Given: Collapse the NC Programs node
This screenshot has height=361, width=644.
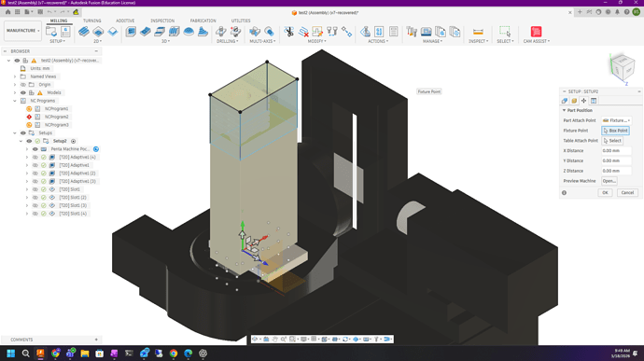Looking at the screenshot, I should (x=15, y=101).
